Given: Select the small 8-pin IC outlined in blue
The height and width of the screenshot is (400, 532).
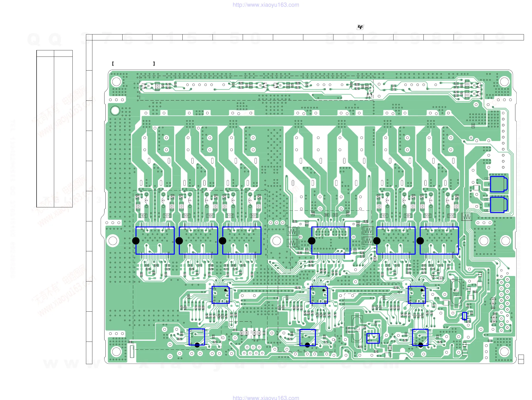Looking at the screenshot, I should [x=373, y=338].
